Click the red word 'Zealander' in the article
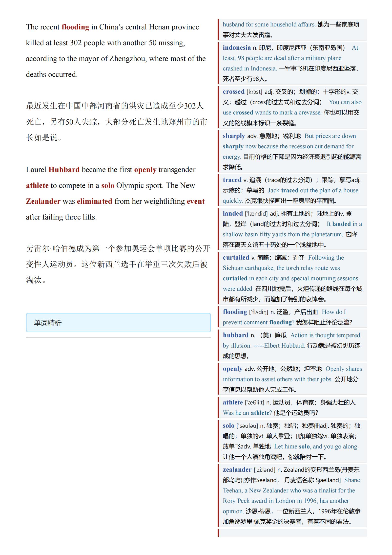392x555 pixels. click(43, 201)
